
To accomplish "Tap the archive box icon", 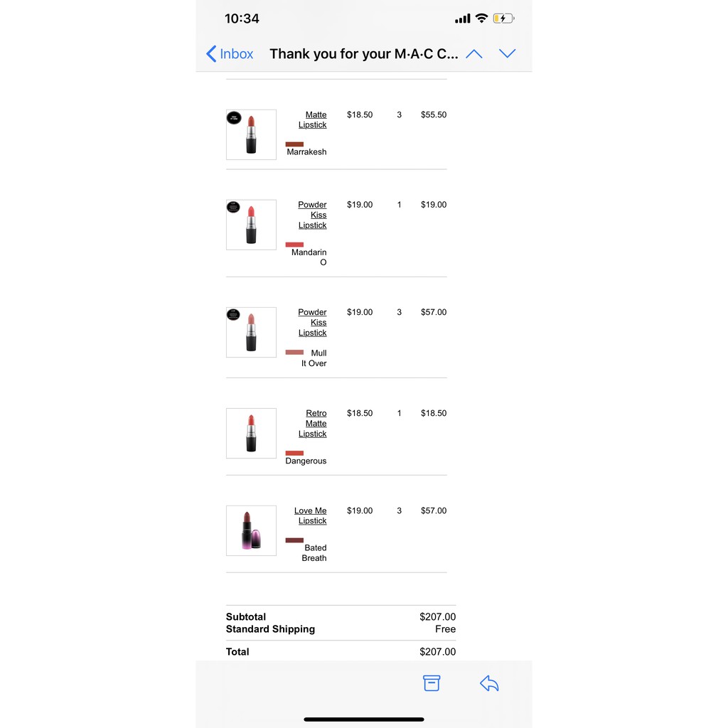I will pos(432,683).
